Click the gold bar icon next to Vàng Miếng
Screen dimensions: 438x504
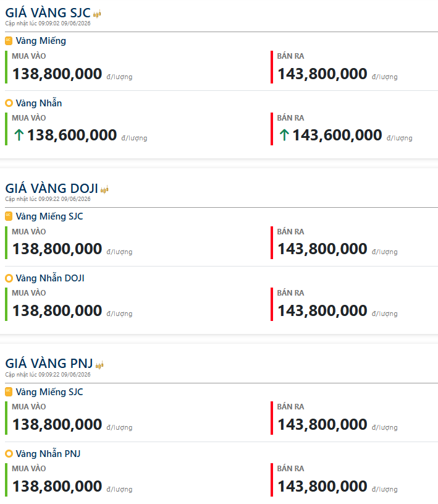9,41
